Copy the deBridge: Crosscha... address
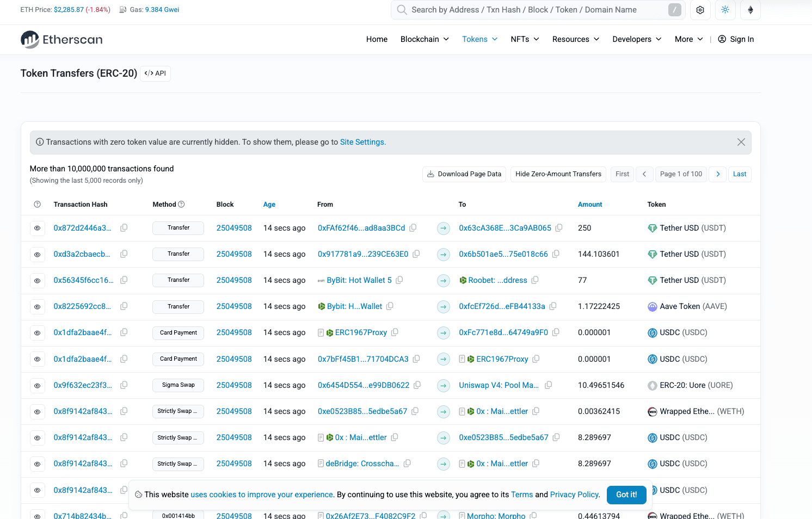Viewport: 812px width, 519px height. tap(407, 464)
